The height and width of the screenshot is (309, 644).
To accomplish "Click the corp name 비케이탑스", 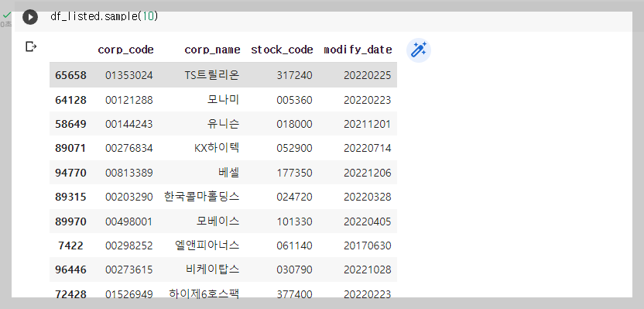I will [x=212, y=270].
